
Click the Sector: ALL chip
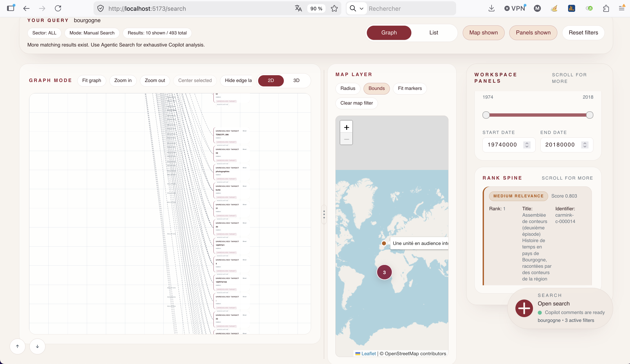click(44, 33)
